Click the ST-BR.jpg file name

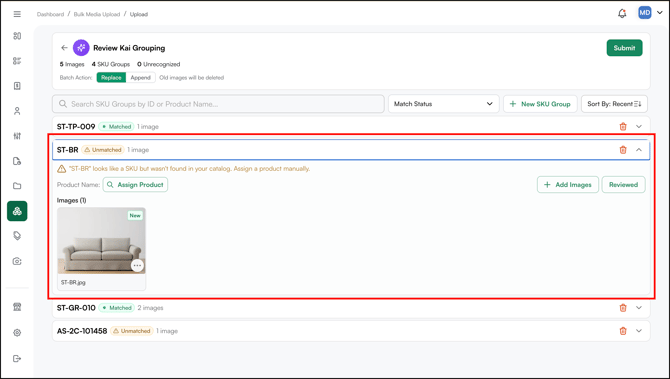tap(73, 282)
